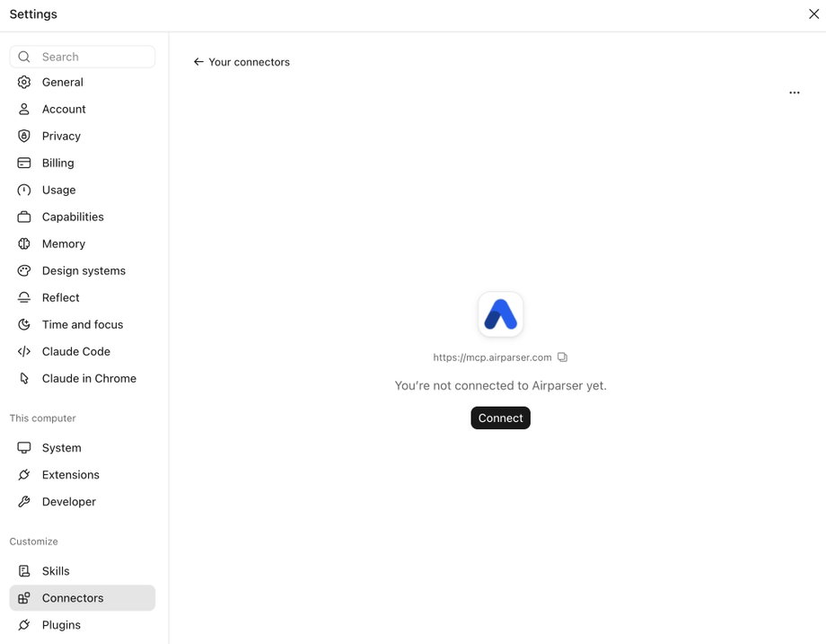826x644 pixels.
Task: View Usage section
Action: point(83,190)
